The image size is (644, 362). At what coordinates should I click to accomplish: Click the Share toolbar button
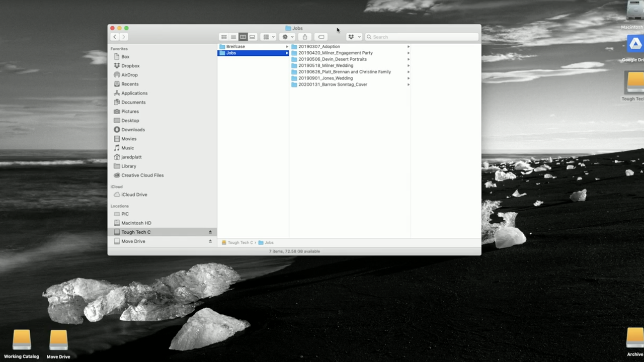(305, 37)
